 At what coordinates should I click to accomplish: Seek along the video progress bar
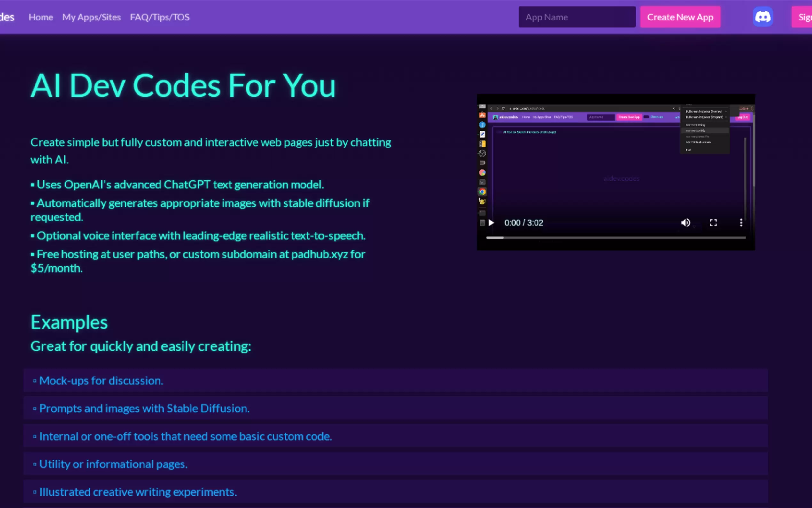pos(616,238)
